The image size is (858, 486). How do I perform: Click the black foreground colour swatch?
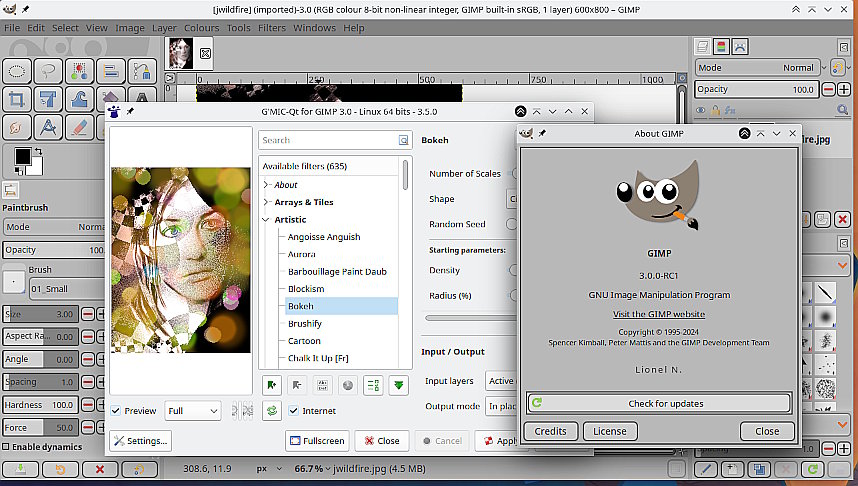coord(23,157)
